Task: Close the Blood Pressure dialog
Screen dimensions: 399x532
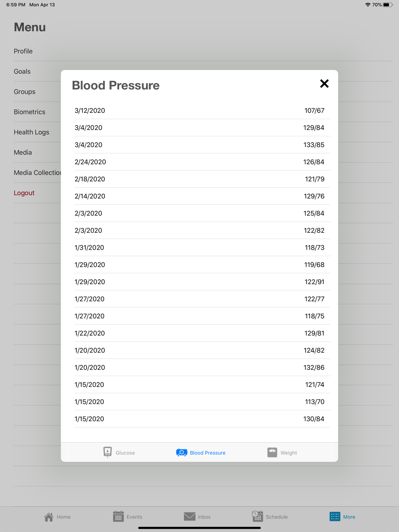Action: pos(324,84)
